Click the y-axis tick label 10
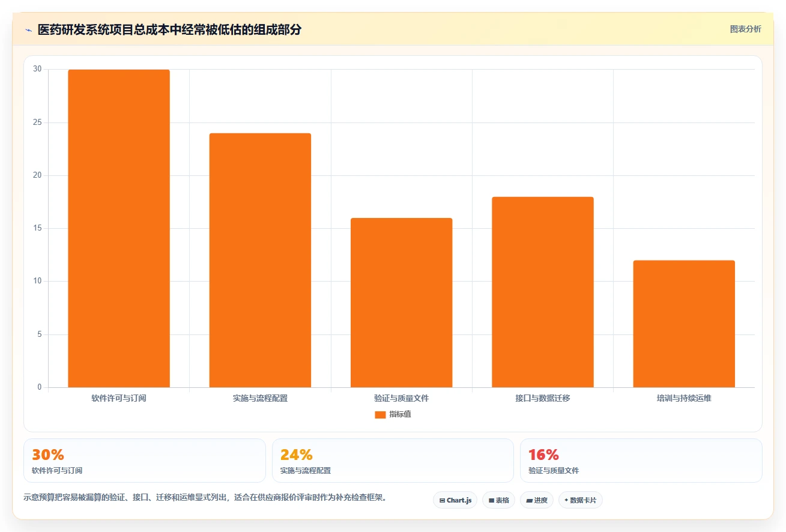Image resolution: width=786 pixels, height=532 pixels. (x=38, y=281)
